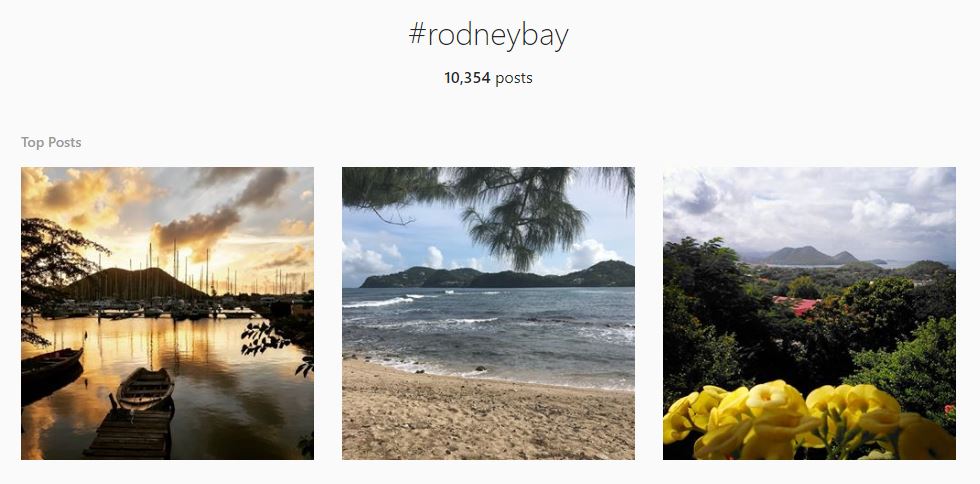The height and width of the screenshot is (484, 980).
Task: Click the wooden rowboat by the dock
Action: (144, 388)
